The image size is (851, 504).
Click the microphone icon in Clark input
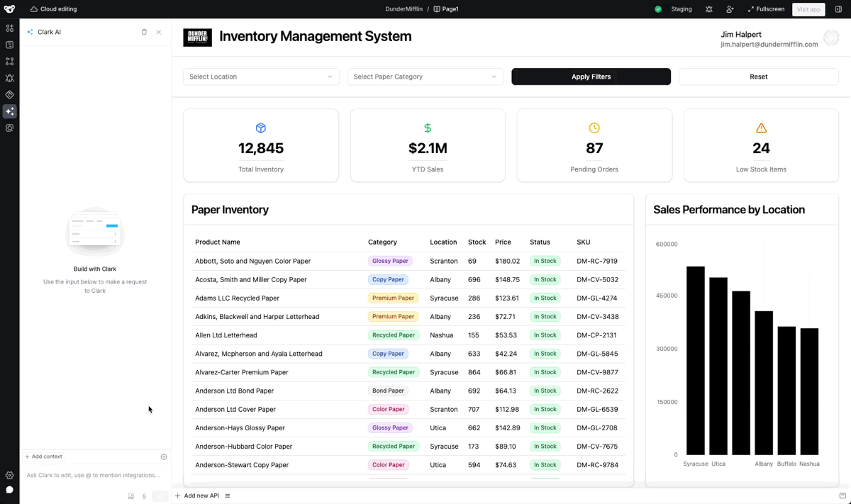pos(144,496)
